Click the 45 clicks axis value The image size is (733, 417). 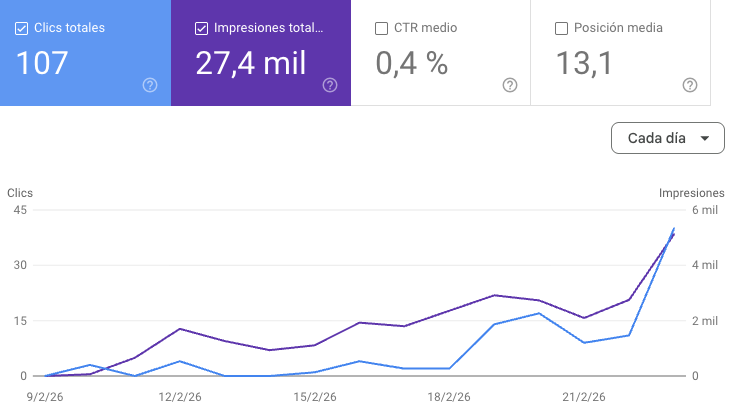point(20,210)
